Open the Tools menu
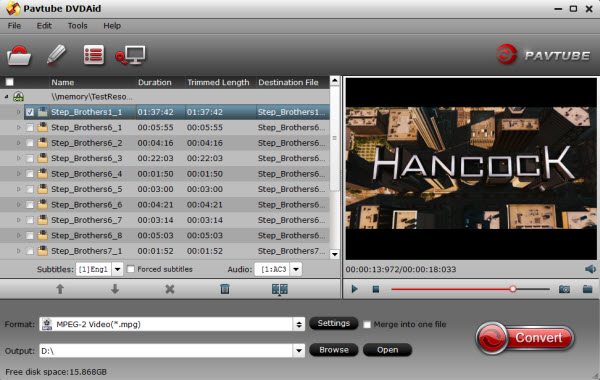 click(x=78, y=26)
